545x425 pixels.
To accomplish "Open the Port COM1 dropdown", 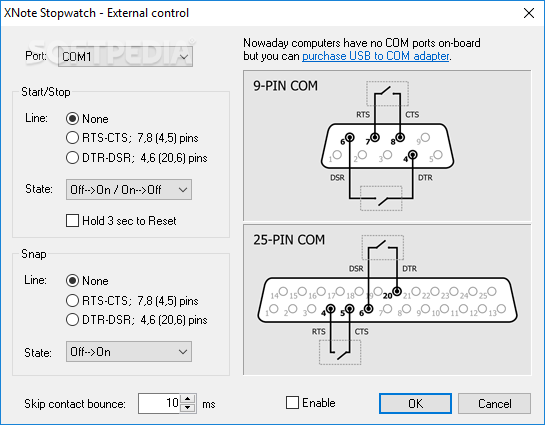I will 125,57.
